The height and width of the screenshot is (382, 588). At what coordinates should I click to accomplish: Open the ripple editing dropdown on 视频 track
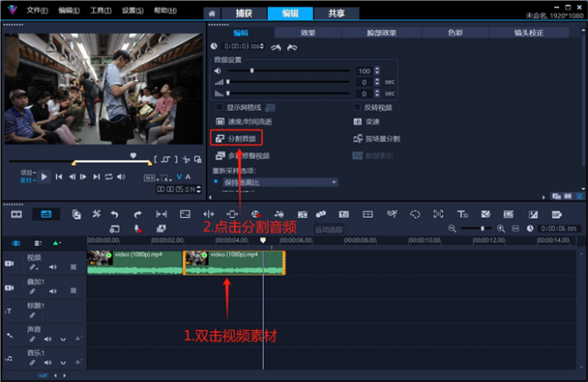(34, 267)
